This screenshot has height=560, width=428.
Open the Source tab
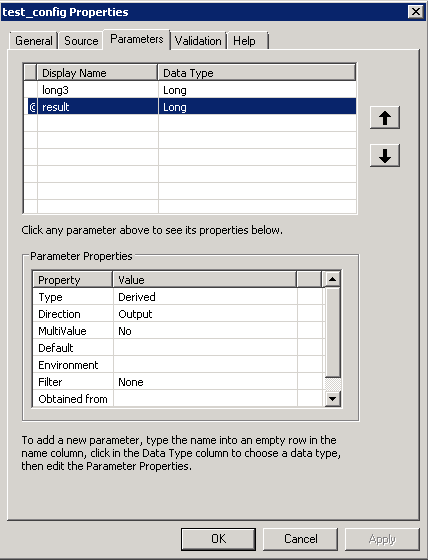tap(81, 41)
